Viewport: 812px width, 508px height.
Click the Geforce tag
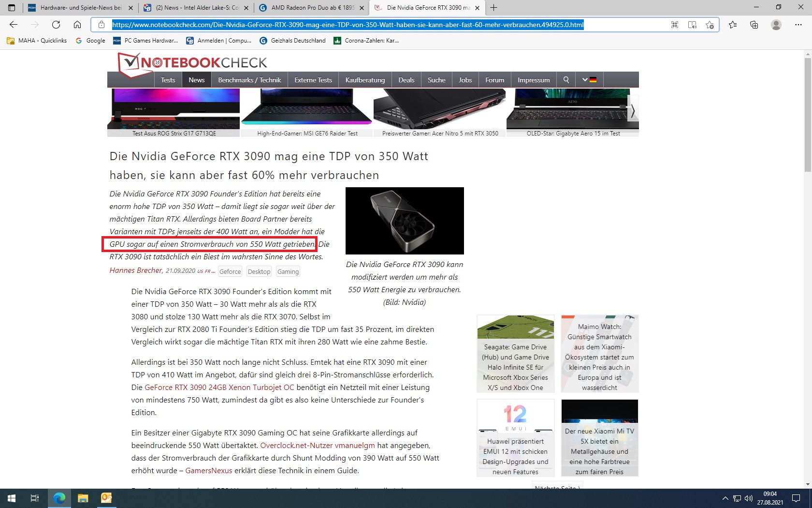click(230, 271)
